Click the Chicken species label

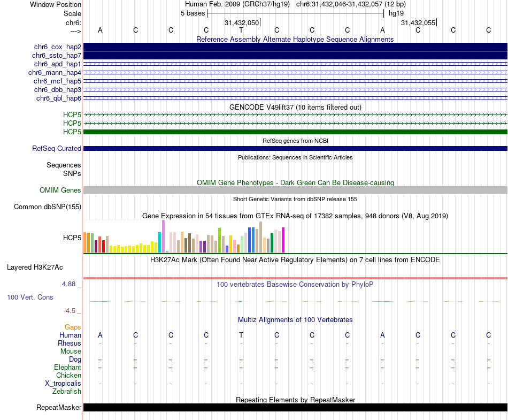click(68, 375)
